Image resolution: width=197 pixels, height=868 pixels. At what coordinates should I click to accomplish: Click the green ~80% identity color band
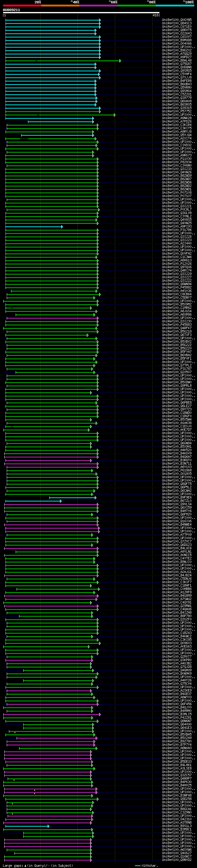[x=137, y=6]
